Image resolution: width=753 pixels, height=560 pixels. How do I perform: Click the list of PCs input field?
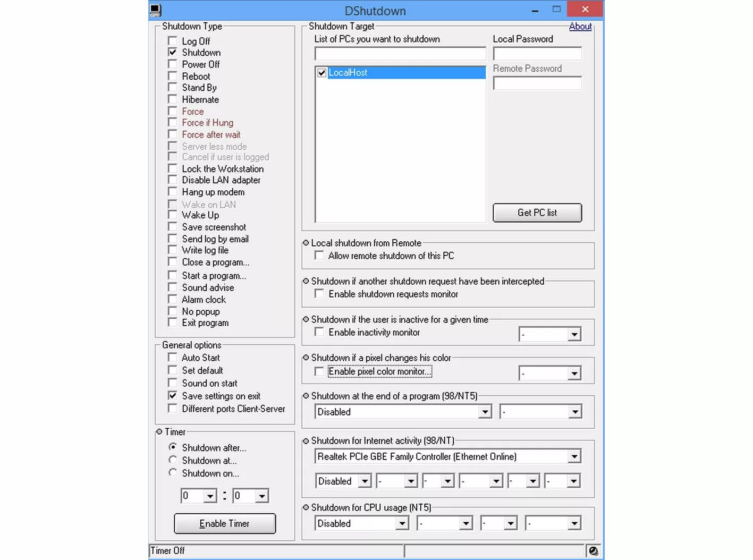(x=400, y=54)
